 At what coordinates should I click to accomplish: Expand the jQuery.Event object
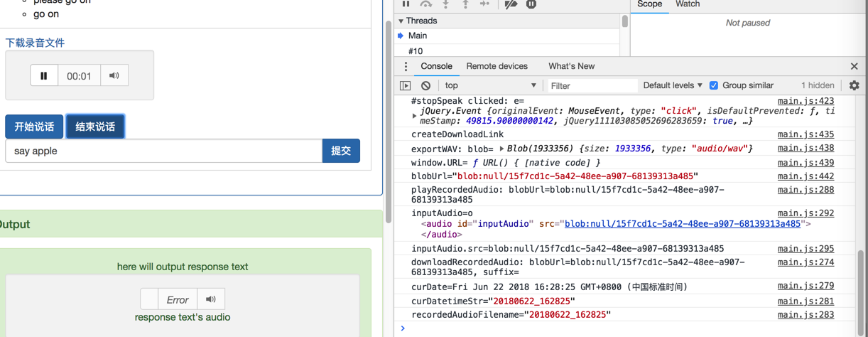click(x=415, y=115)
